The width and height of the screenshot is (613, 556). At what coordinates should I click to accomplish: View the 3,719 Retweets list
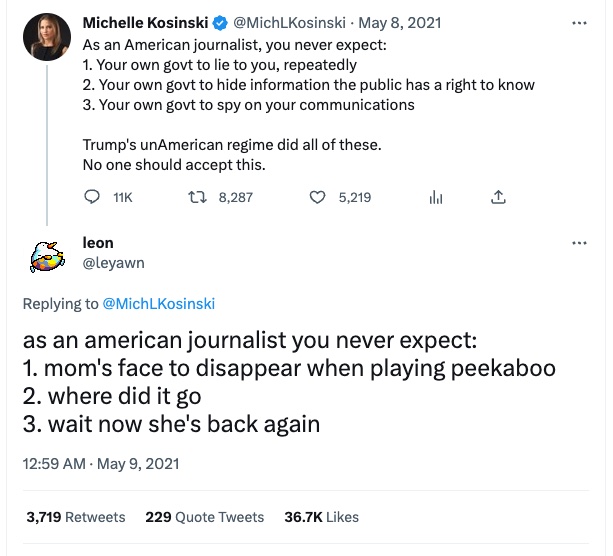click(76, 517)
